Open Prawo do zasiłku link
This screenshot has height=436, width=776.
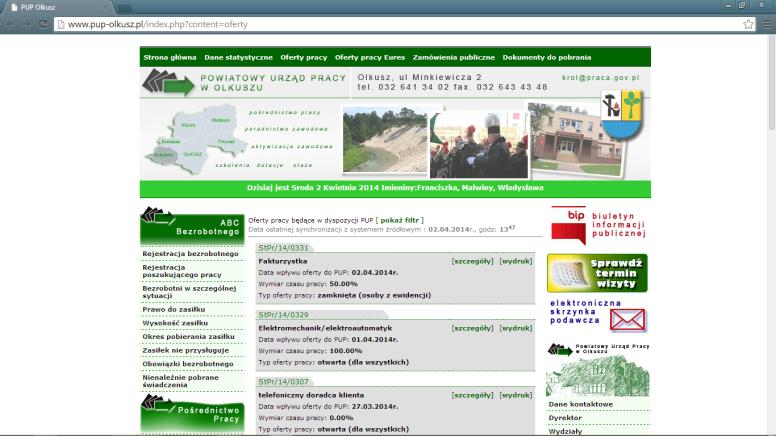[174, 309]
